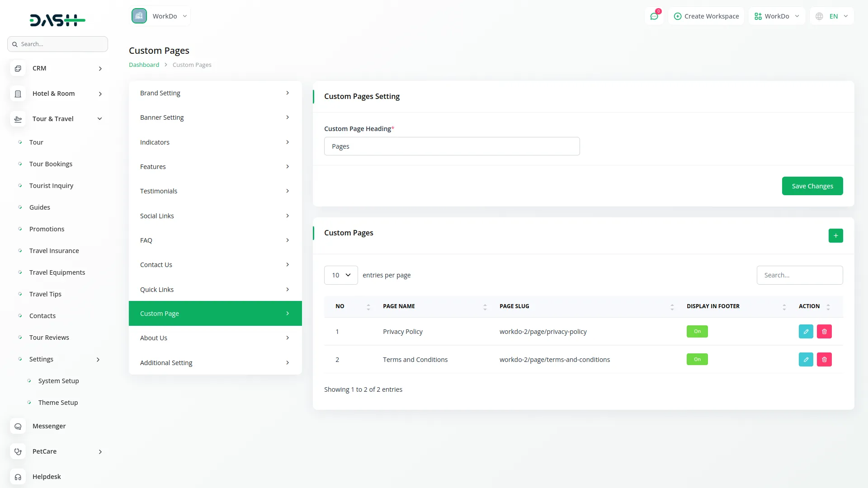
Task: Go to Dashboard breadcrumb link
Action: (144, 65)
